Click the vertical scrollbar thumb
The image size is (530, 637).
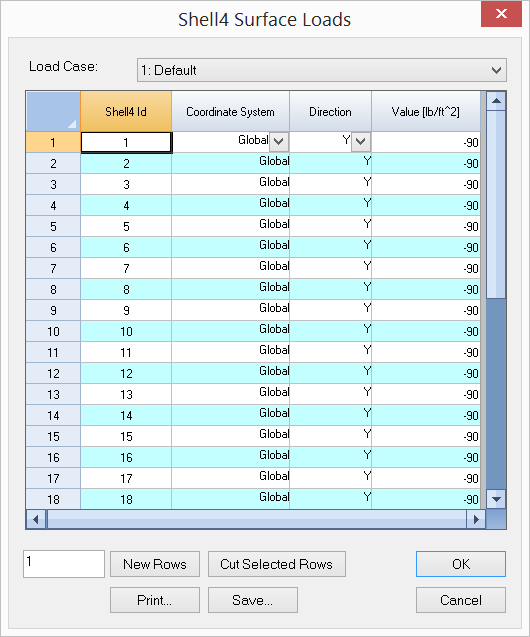click(496, 205)
